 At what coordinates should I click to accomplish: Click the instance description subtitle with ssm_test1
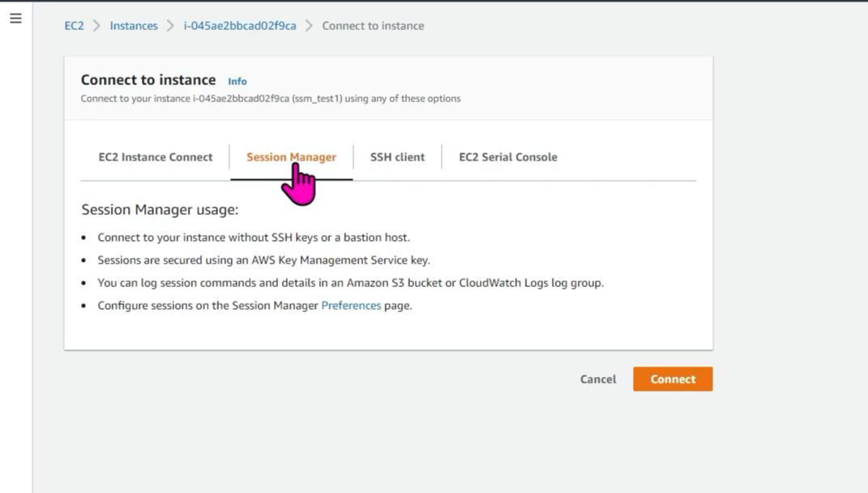point(271,99)
